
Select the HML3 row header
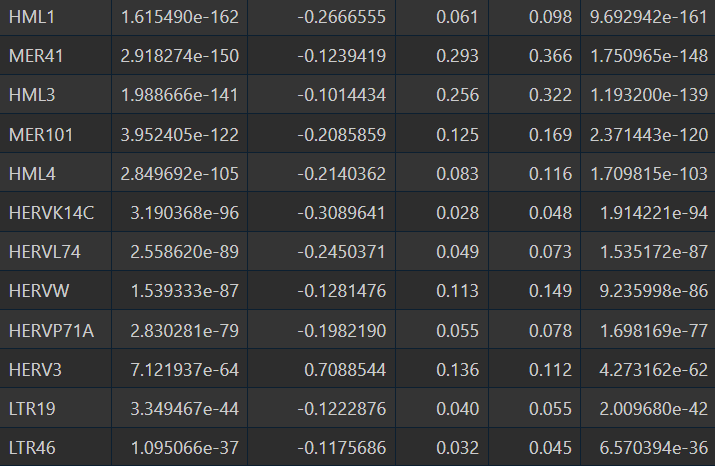[x=33, y=95]
